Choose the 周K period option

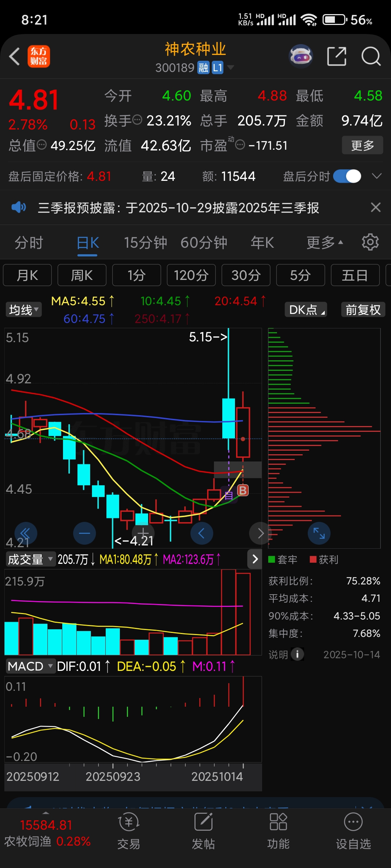[82, 275]
